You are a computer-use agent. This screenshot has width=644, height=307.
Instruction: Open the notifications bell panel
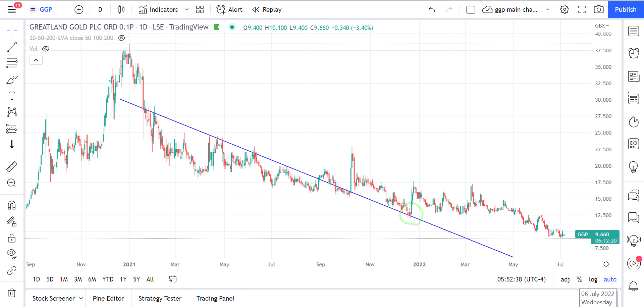pos(634,286)
